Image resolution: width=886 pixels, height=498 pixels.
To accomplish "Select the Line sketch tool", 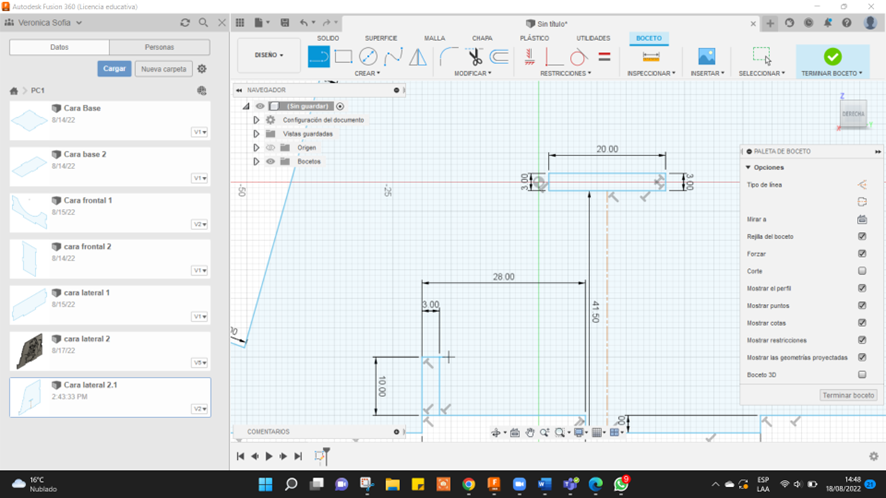I will click(x=319, y=57).
